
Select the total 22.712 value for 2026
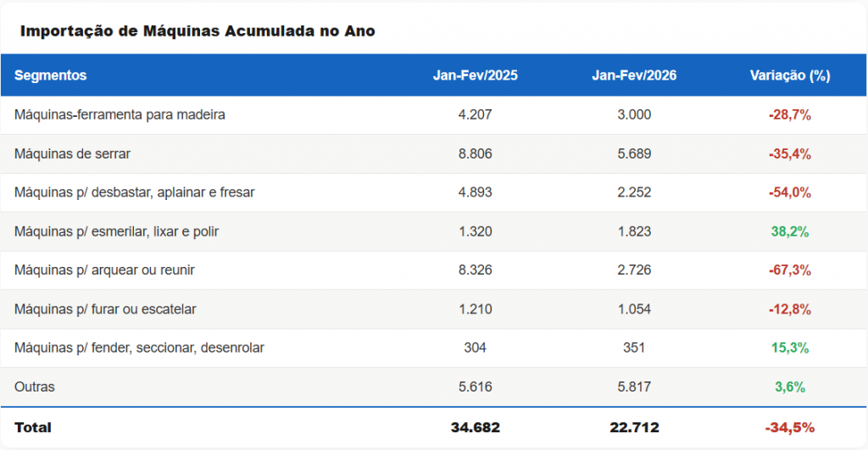[634, 427]
